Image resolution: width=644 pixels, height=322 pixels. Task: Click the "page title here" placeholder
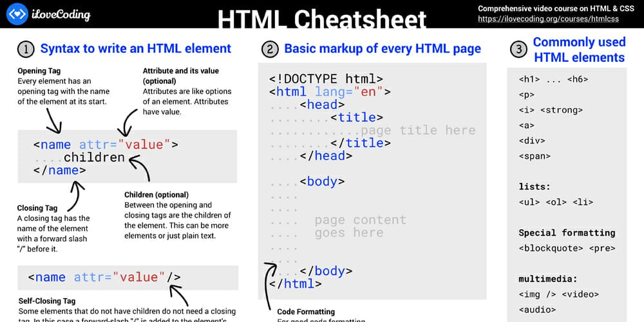pyautogui.click(x=418, y=130)
